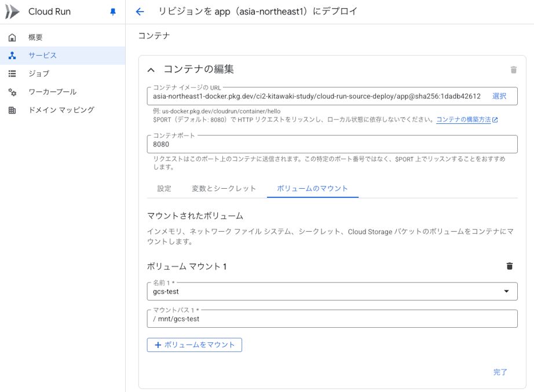This screenshot has height=392, width=534.
Task: Open 概要 home icon in sidebar
Action: [12, 38]
